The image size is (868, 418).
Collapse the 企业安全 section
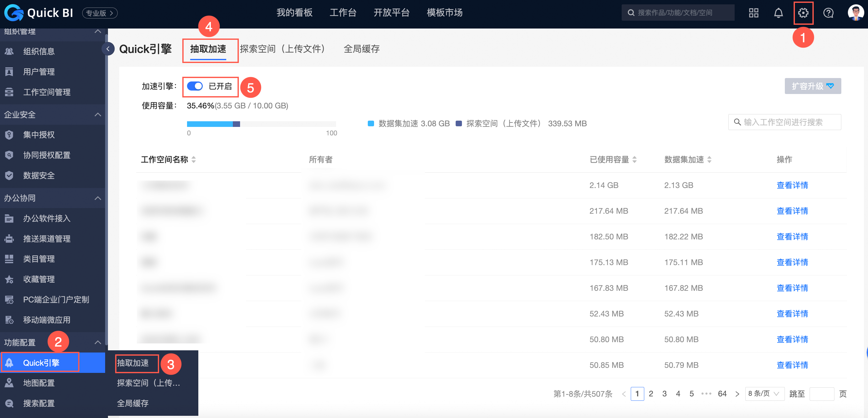coord(97,114)
